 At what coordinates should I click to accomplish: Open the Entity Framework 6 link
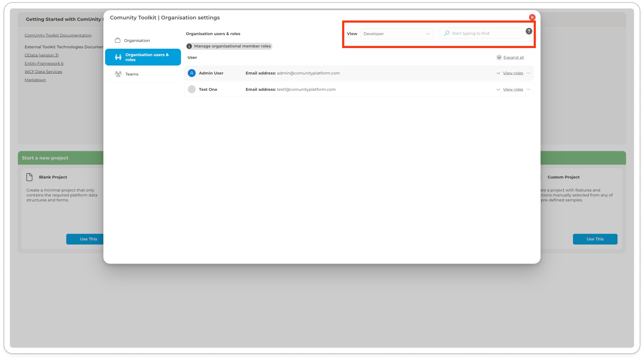click(44, 64)
